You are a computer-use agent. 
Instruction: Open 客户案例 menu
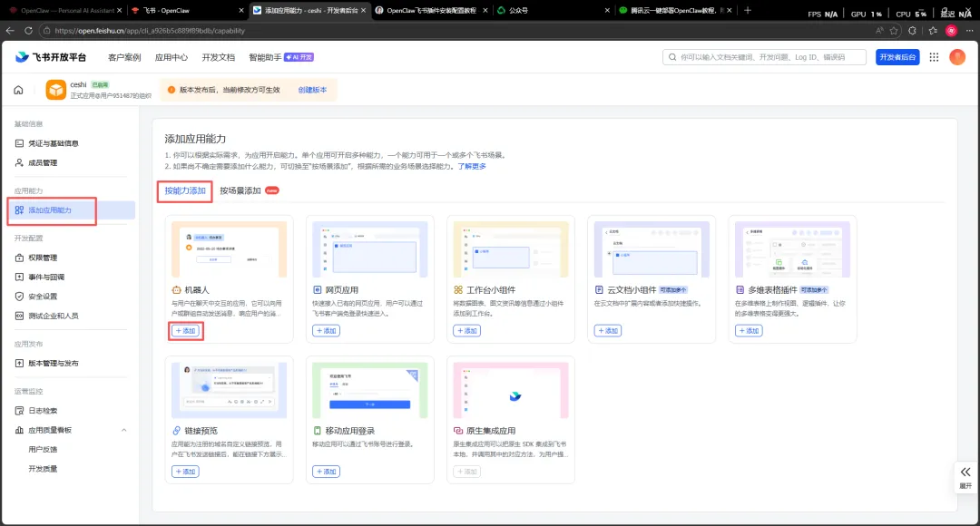coord(124,57)
